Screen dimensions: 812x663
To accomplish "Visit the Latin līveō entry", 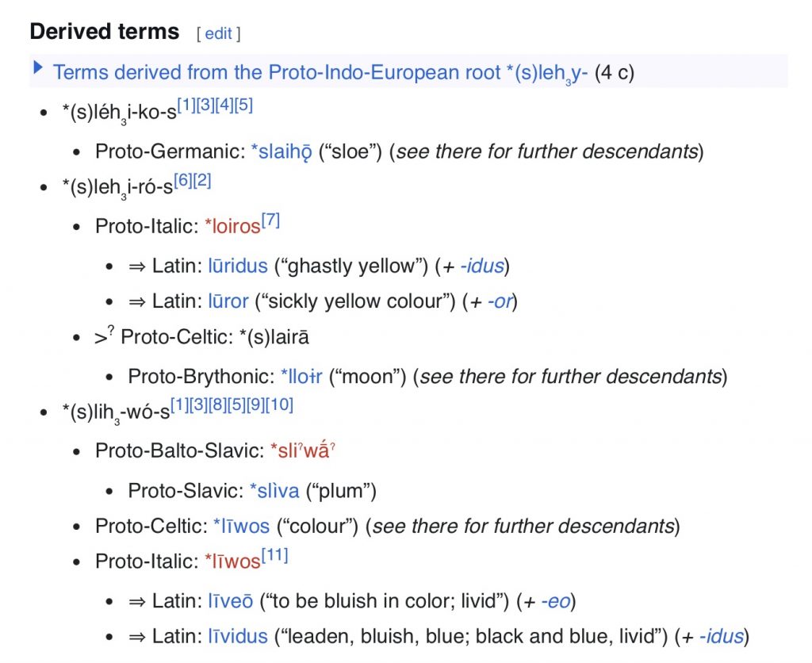I will 231,601.
